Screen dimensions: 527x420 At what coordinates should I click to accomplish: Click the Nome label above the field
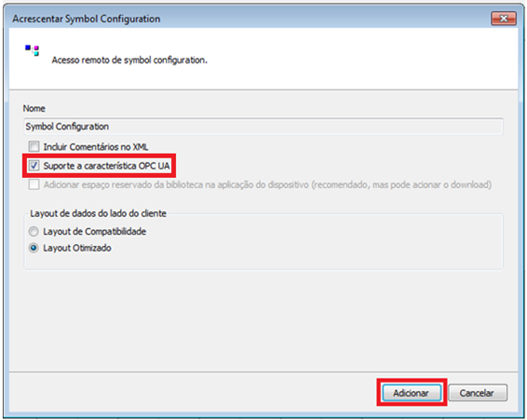point(34,108)
